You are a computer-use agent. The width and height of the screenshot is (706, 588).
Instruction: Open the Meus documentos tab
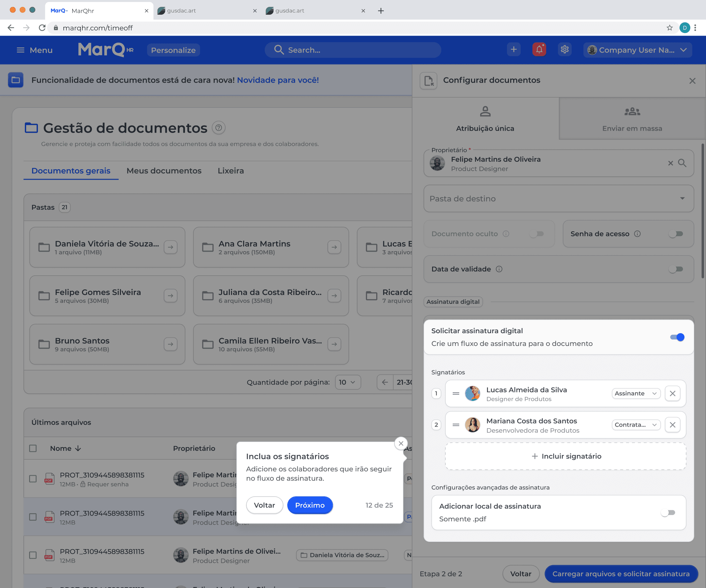(164, 171)
